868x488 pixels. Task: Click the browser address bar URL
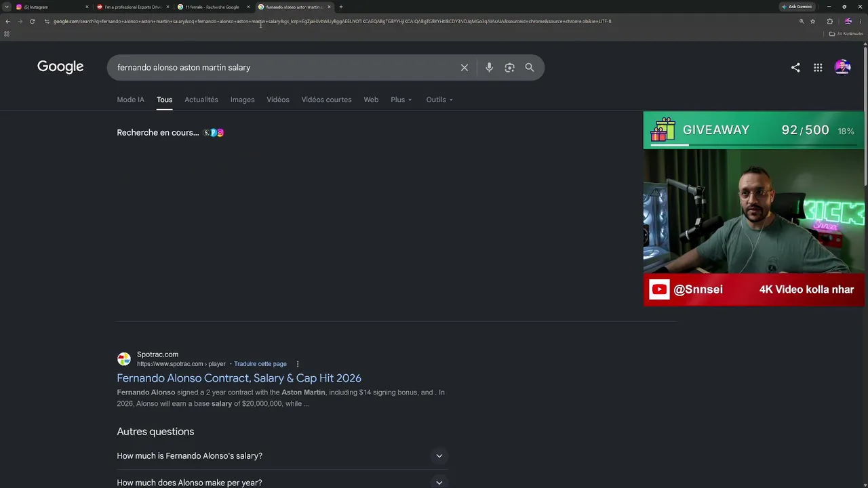point(332,21)
